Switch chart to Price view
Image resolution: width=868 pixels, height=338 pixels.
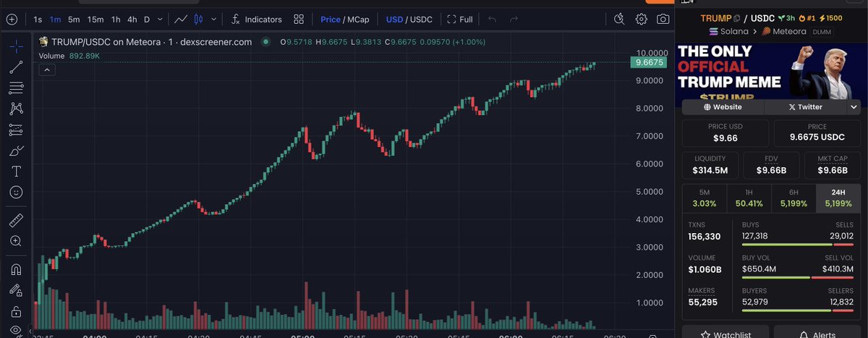[331, 20]
